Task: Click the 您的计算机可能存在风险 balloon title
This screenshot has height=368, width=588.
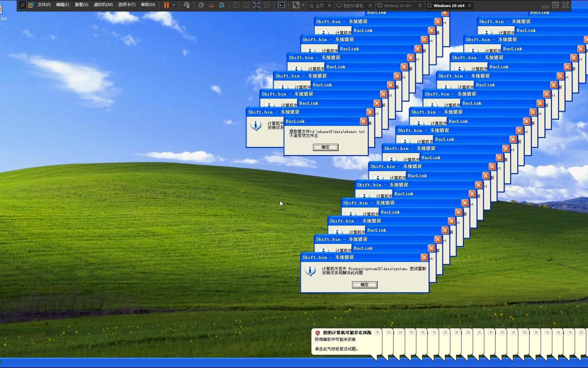Action: [347, 333]
